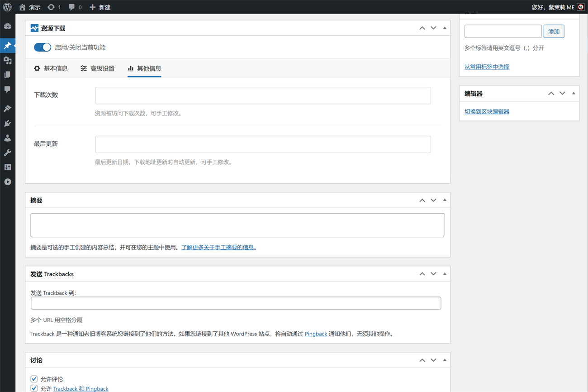Open the Trackback 和 Pingback link in 讨论
588x392 pixels.
pyautogui.click(x=81, y=388)
